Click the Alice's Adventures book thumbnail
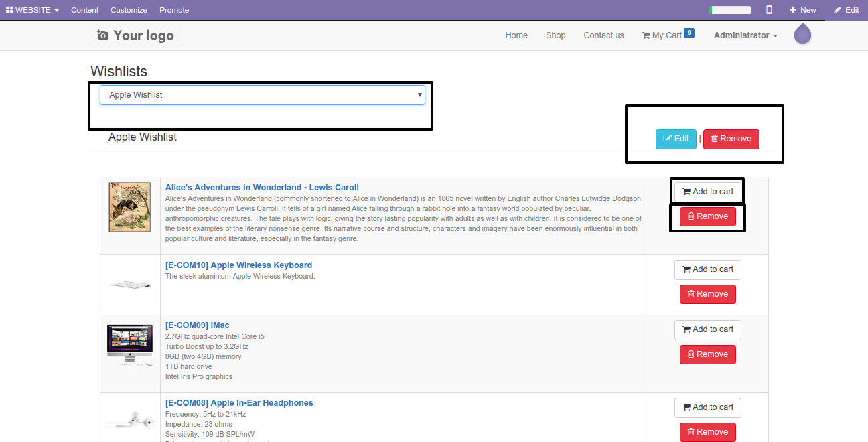Viewport: 868px width, 442px height. (x=130, y=207)
